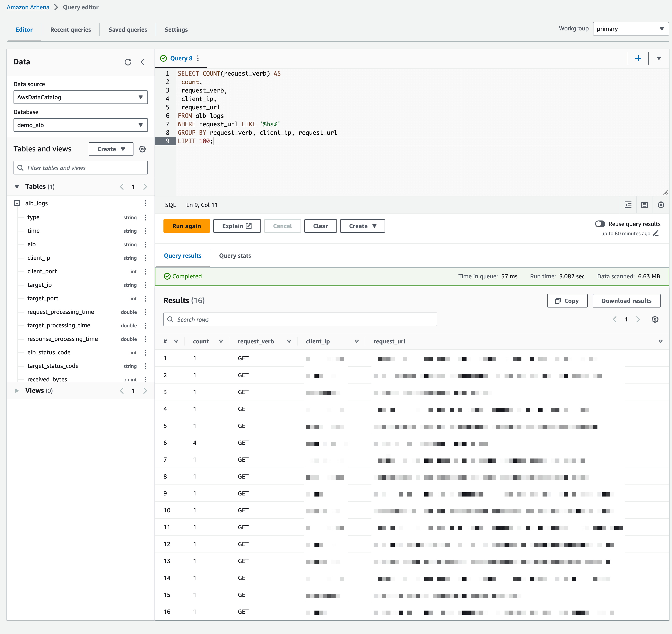
Task: Open actions for elb_status_code column
Action: coord(146,352)
